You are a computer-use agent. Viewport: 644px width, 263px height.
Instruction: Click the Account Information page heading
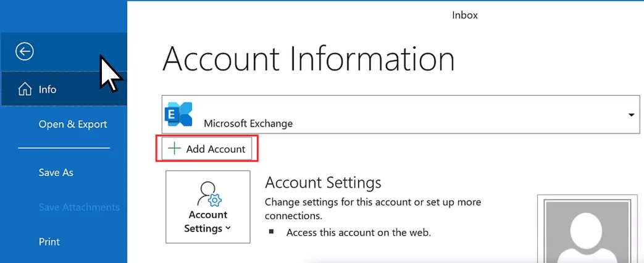point(308,60)
